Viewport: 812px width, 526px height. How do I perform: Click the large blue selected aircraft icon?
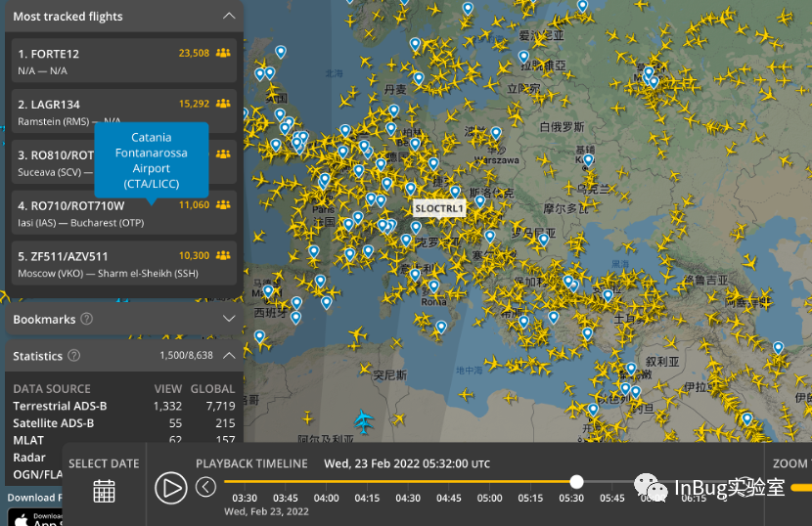point(364,420)
